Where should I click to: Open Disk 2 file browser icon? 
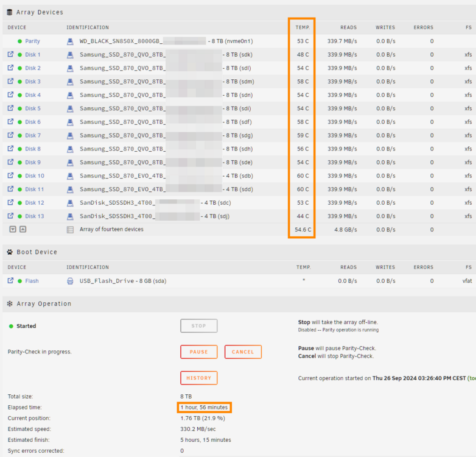10,68
